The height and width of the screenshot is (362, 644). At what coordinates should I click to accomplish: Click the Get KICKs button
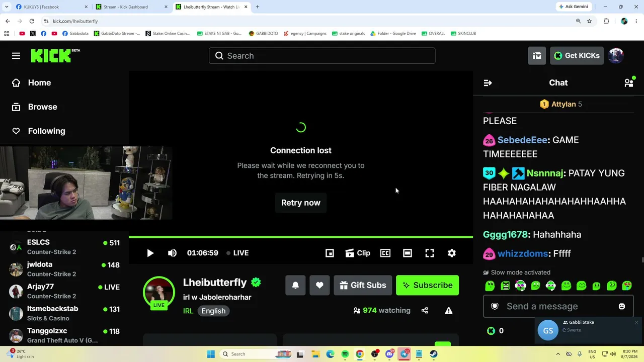click(577, 56)
